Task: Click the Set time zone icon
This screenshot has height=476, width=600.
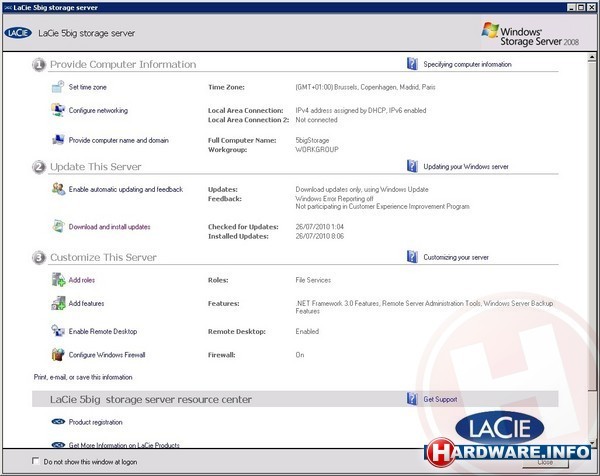Action: coord(58,87)
